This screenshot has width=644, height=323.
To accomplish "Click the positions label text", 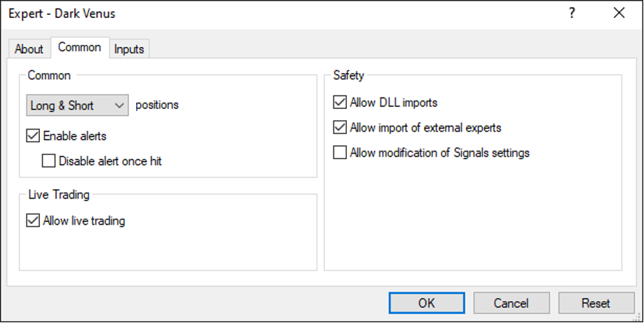I will click(157, 105).
